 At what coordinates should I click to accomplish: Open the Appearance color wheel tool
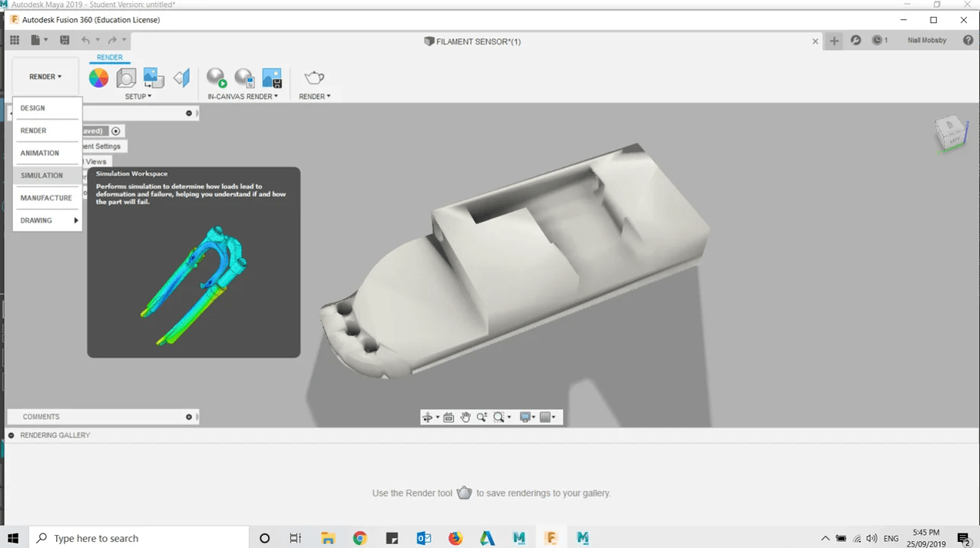[x=98, y=78]
